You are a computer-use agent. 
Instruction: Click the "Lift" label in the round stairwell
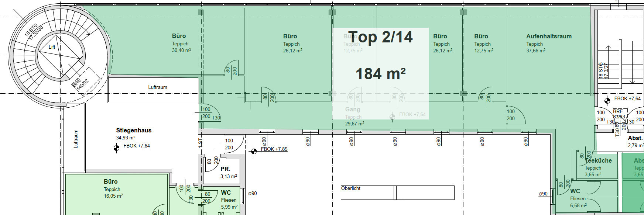(52, 47)
